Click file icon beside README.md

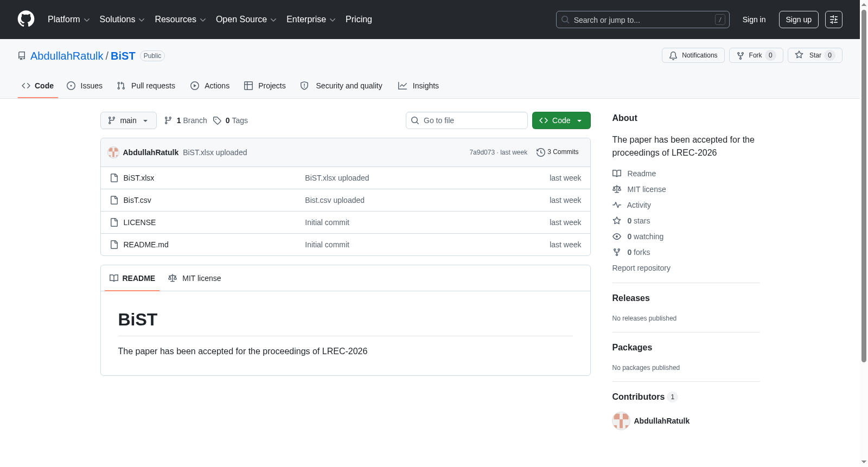[x=114, y=245]
